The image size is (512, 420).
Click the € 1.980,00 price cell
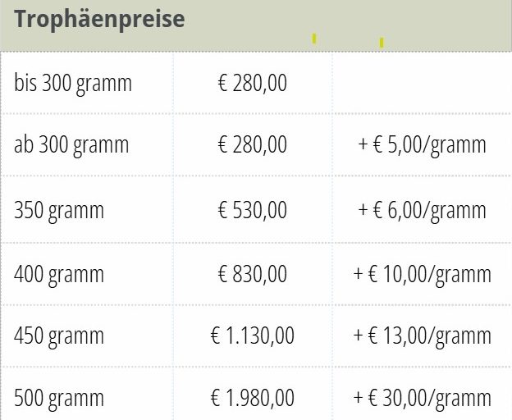point(253,394)
